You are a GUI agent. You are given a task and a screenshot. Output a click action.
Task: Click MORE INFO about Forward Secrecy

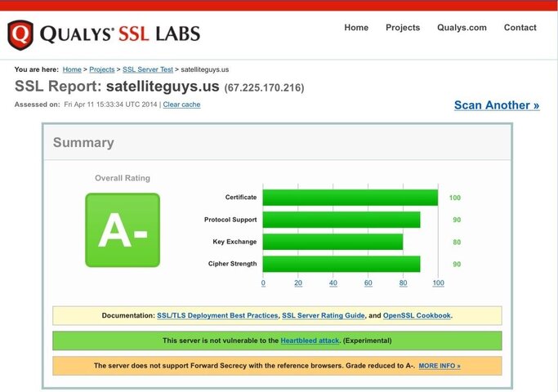(440, 366)
